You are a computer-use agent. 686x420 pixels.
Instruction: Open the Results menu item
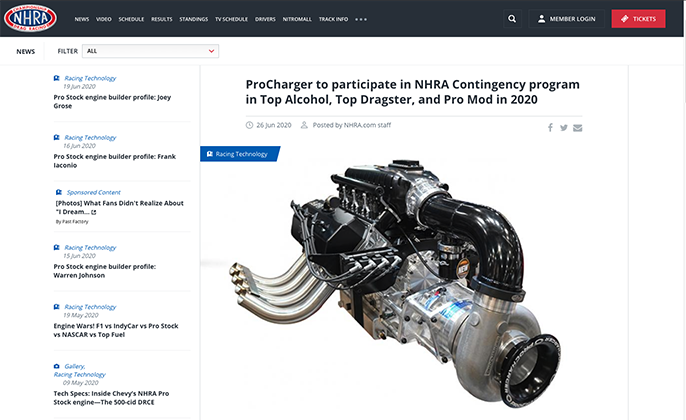point(162,19)
